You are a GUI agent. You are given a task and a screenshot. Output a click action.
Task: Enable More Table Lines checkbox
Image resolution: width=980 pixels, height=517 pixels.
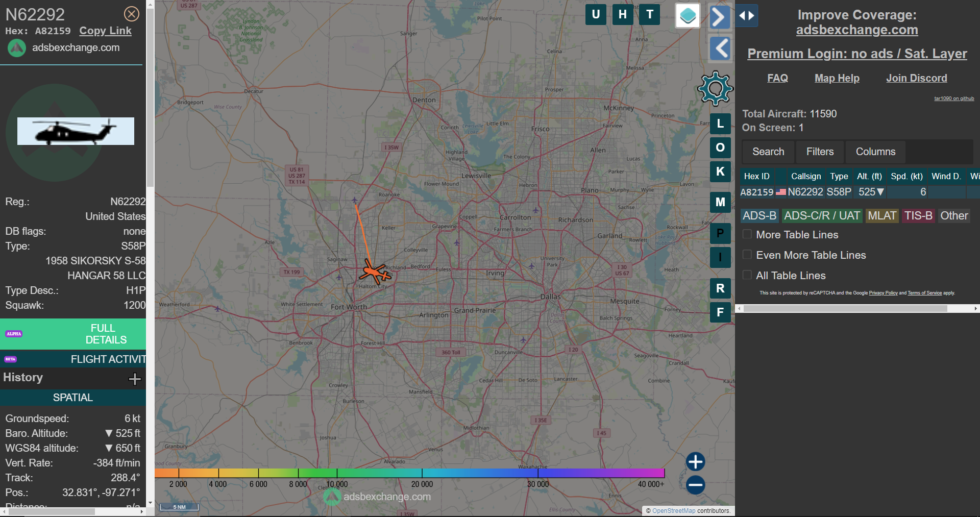pyautogui.click(x=747, y=234)
